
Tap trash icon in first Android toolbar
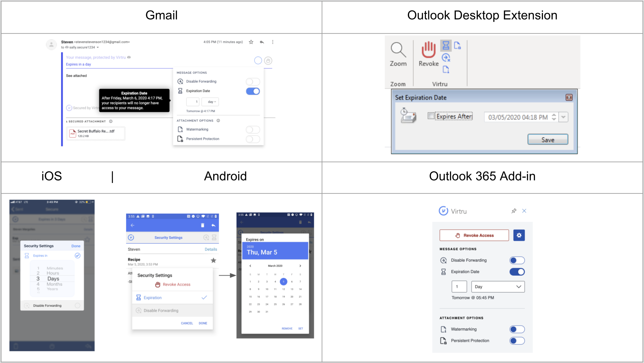click(x=202, y=225)
